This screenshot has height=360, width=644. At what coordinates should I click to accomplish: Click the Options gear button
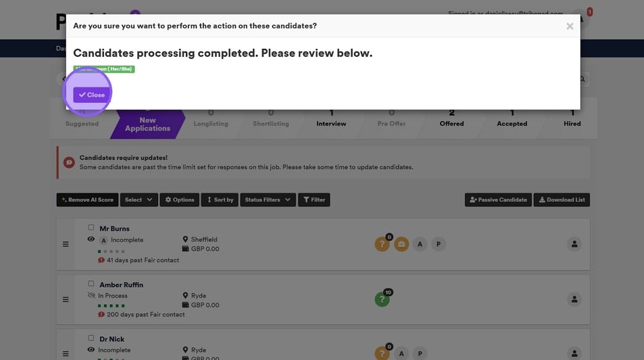click(179, 200)
